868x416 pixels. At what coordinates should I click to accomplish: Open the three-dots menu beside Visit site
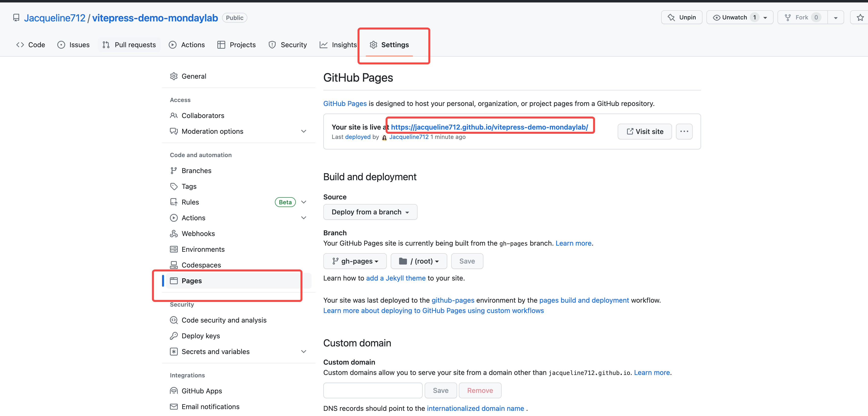pos(684,131)
